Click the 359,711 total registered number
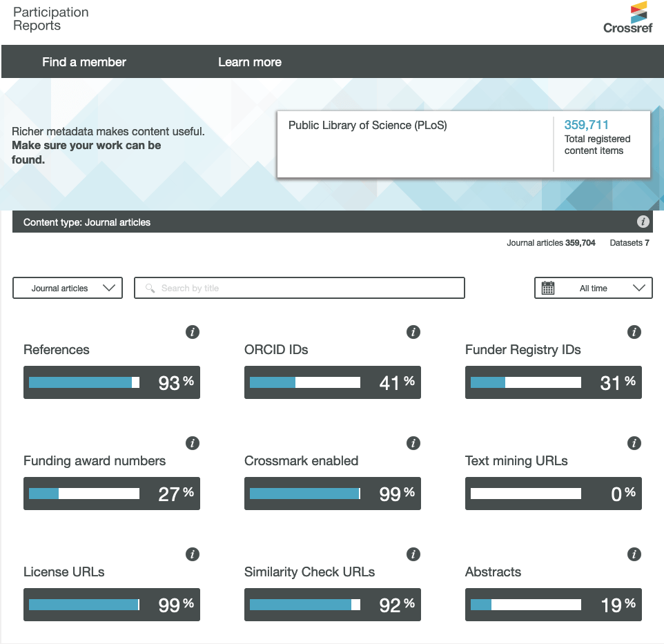Image resolution: width=664 pixels, height=644 pixels. [x=586, y=124]
